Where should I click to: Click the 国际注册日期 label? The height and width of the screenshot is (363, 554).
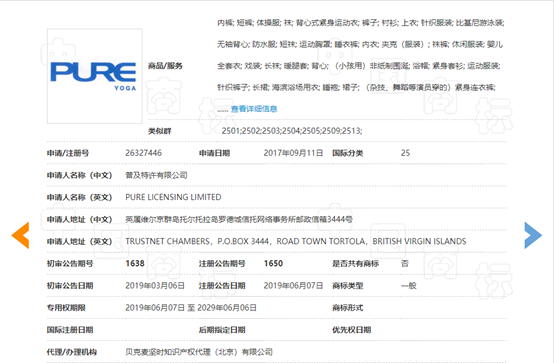tap(70, 330)
